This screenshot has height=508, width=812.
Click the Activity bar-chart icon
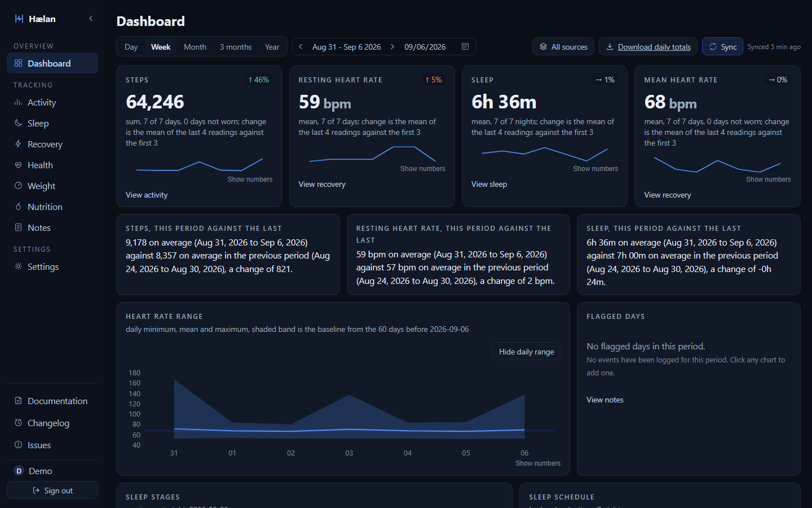[x=18, y=102]
